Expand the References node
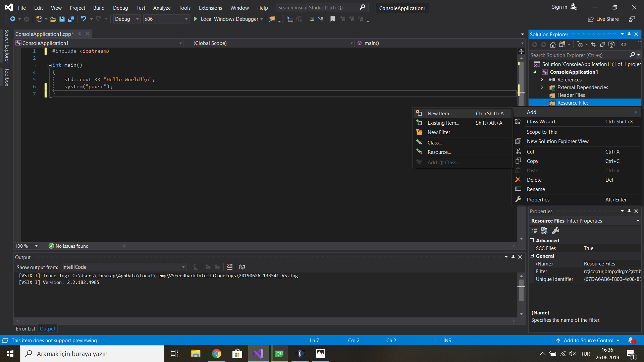Screen dimensions: 644x362 point(542,80)
